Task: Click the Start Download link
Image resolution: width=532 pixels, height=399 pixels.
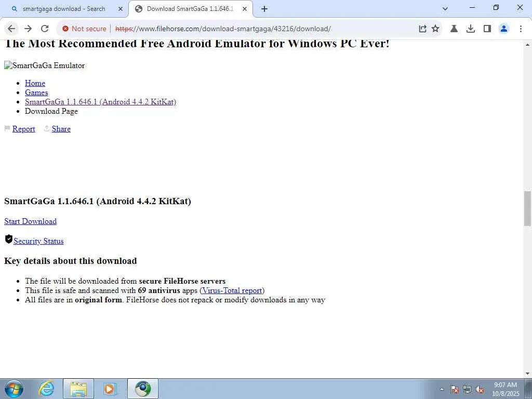Action: [x=31, y=221]
